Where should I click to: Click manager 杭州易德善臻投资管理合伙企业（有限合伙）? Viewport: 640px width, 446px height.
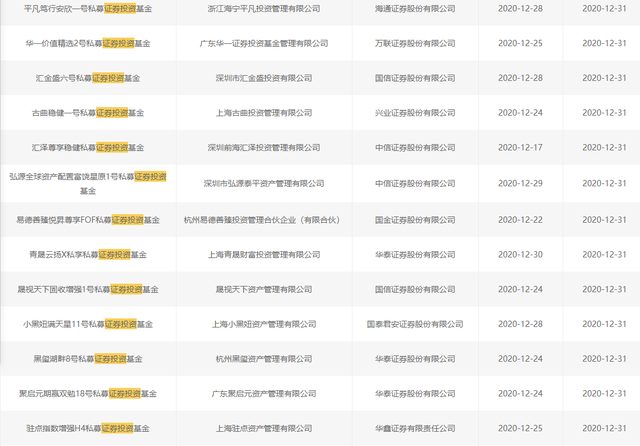click(x=262, y=220)
